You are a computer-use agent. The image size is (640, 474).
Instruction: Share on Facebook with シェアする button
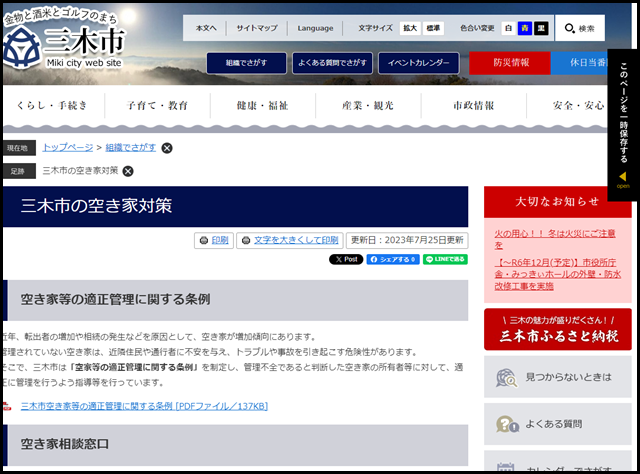click(393, 259)
